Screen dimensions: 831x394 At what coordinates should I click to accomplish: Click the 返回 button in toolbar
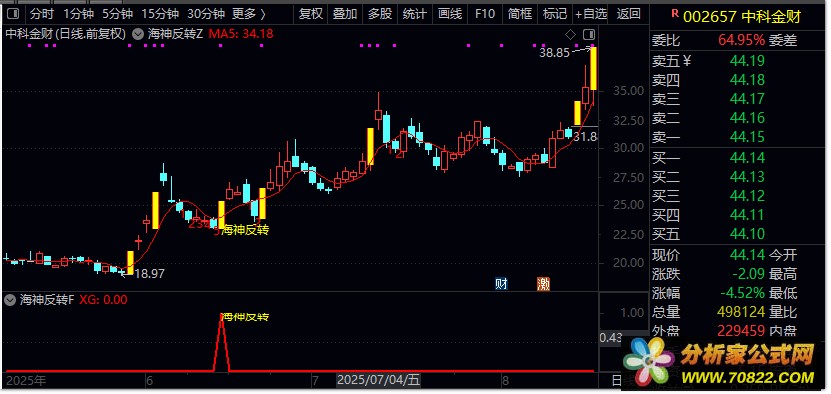click(x=629, y=14)
